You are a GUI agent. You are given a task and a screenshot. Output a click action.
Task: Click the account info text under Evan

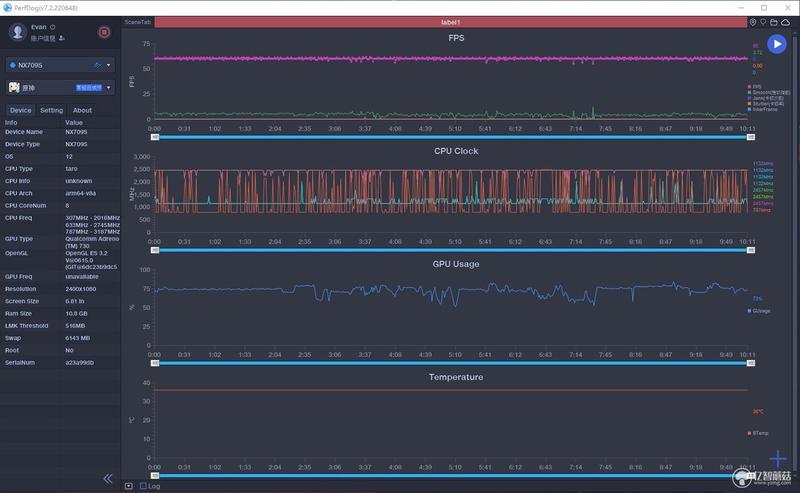coord(43,38)
